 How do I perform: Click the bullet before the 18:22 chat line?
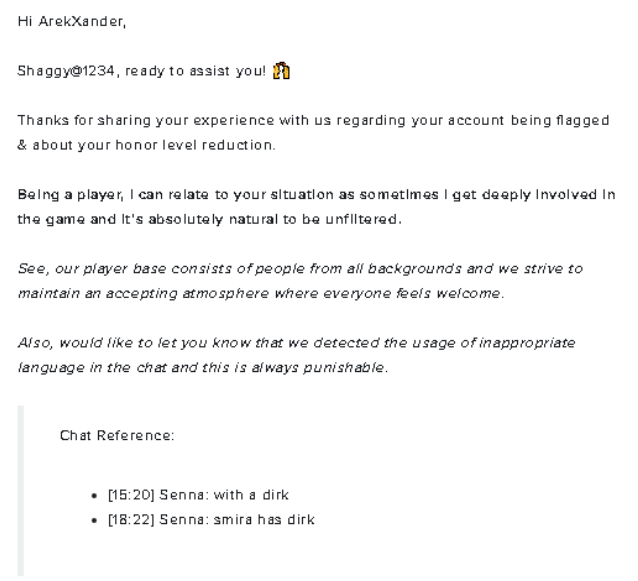click(x=95, y=520)
